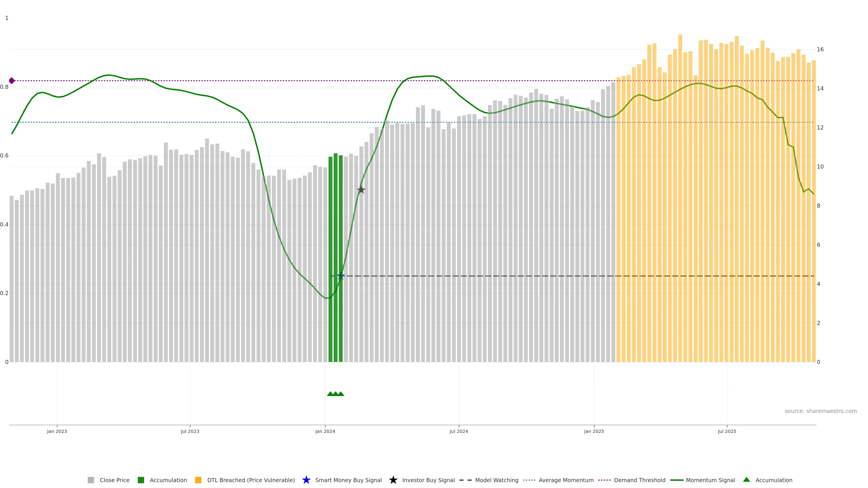
Task: Click green Accumulation triangle legend icon
Action: [x=747, y=480]
